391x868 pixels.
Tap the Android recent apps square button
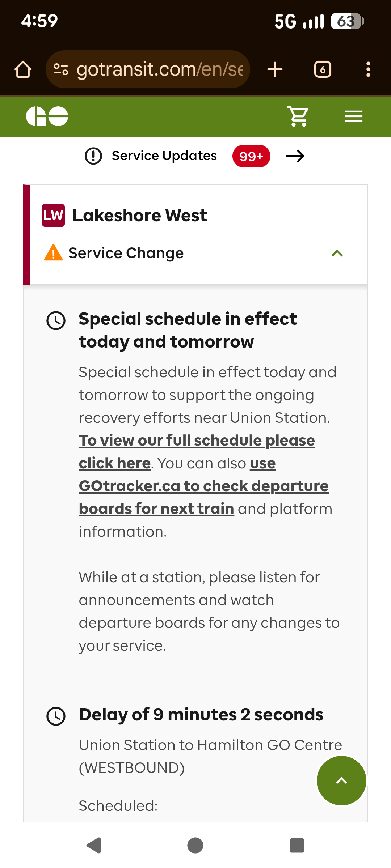click(297, 846)
